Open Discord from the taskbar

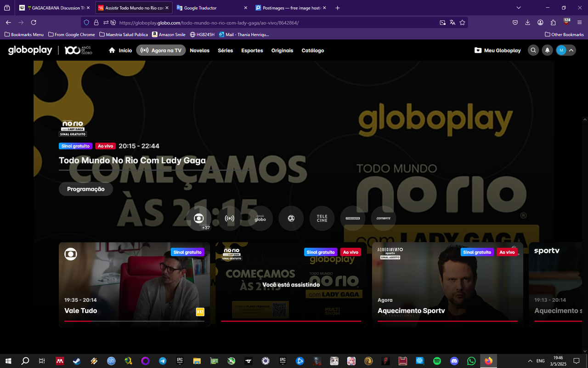454,361
